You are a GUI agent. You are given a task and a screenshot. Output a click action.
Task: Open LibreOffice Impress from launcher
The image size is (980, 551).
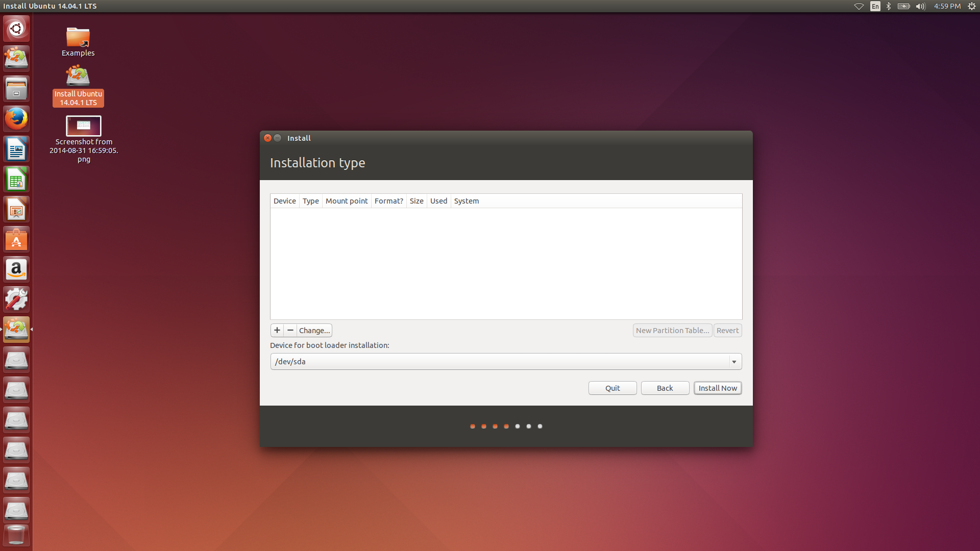16,209
